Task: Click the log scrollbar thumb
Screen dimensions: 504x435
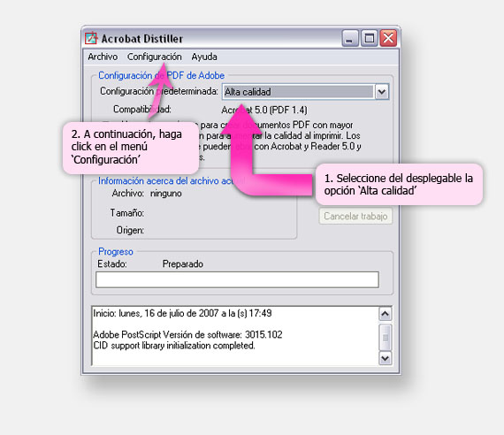Action: 385,337
